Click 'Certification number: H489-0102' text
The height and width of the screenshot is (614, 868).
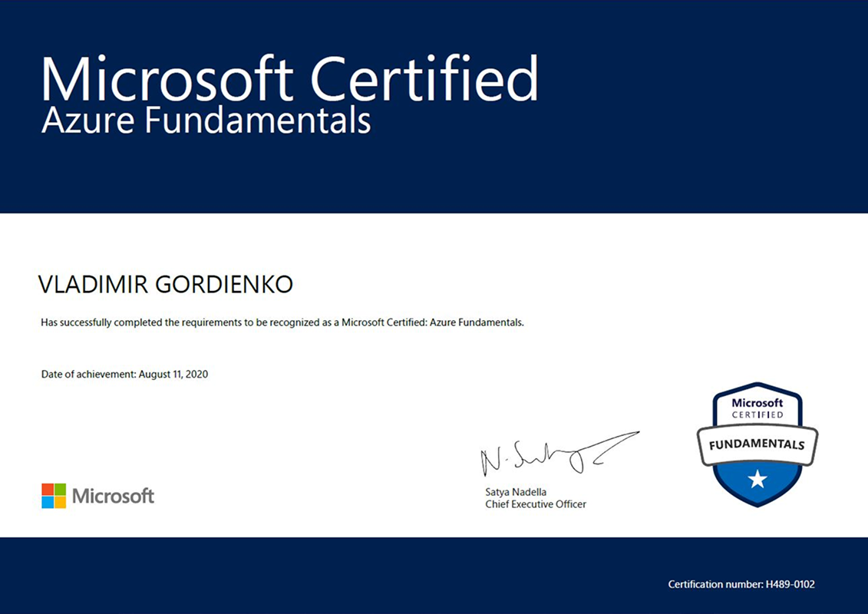(x=741, y=584)
